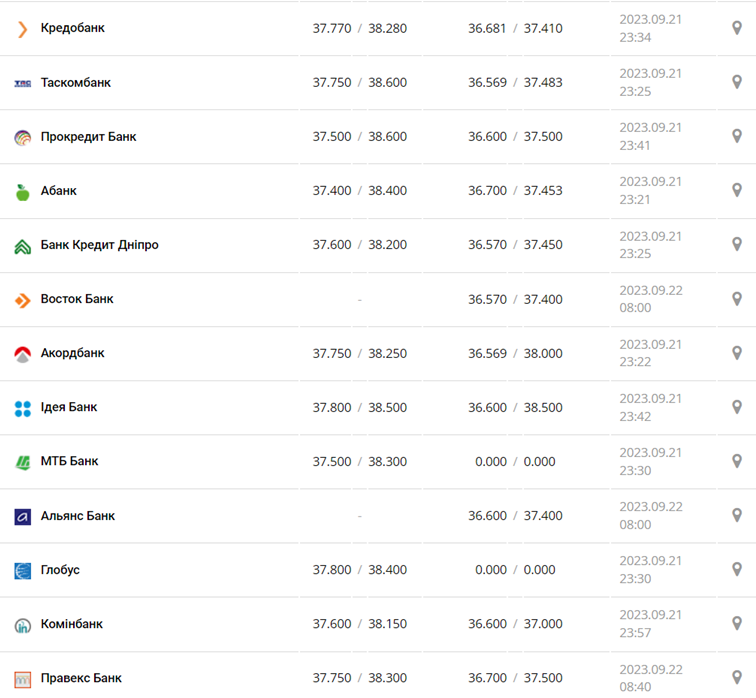Click the Ідея Банк blue dots logo
756x698 pixels.
click(22, 408)
